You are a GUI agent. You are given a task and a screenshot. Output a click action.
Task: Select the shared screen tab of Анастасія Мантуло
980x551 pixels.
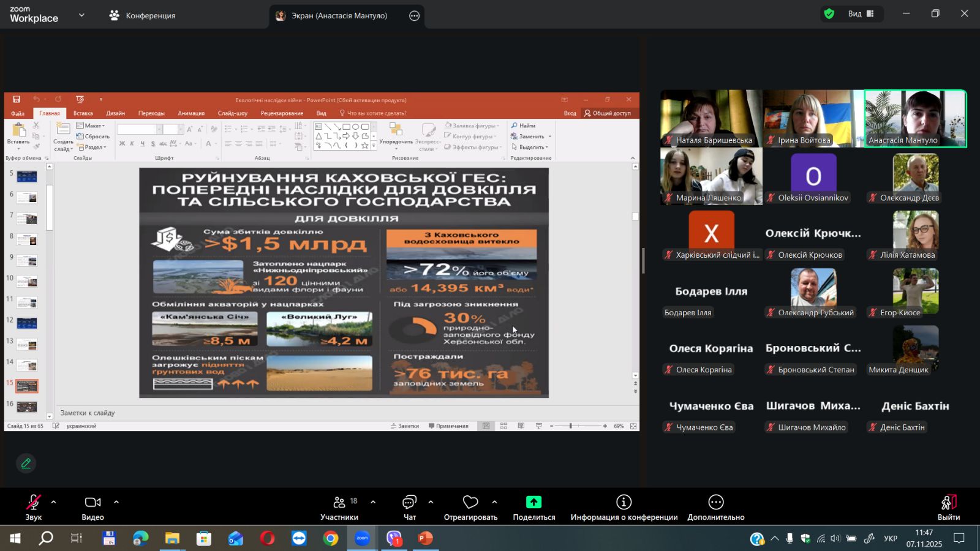click(x=339, y=16)
